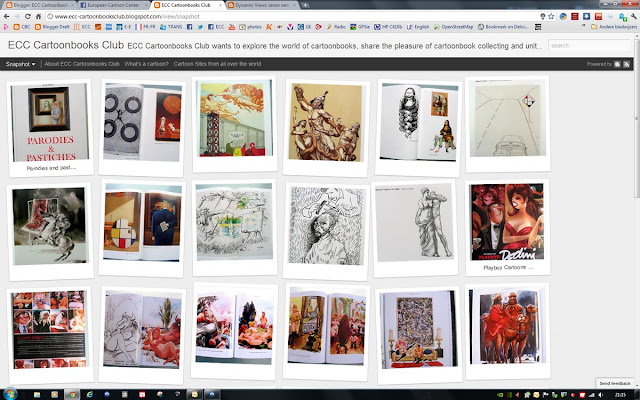
Task: Open the Blogger Draft bookmark
Action: 52,27
